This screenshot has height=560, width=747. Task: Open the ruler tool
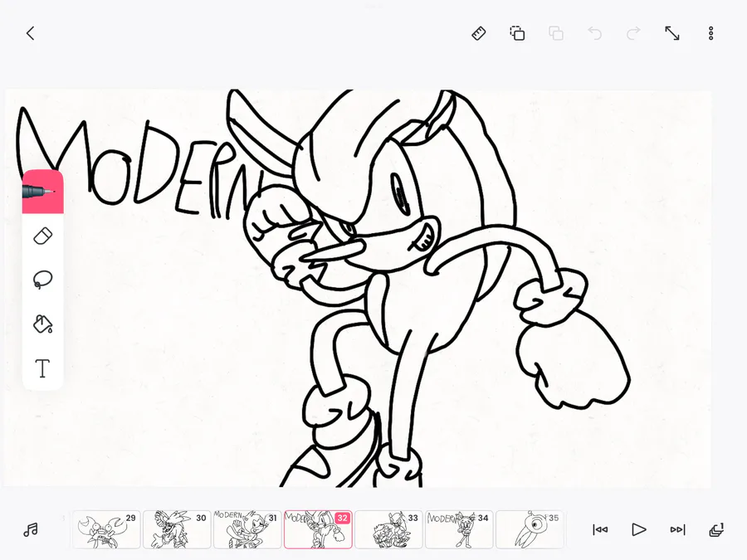click(x=479, y=33)
